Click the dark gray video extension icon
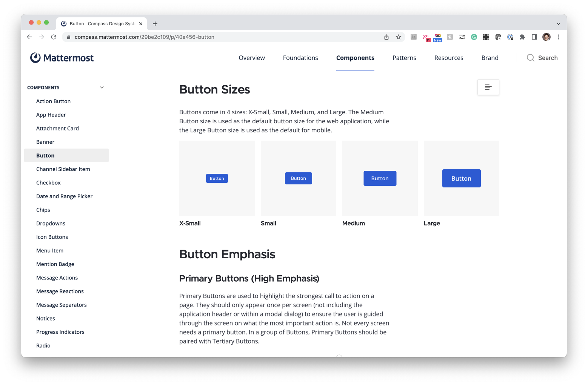 tap(498, 37)
